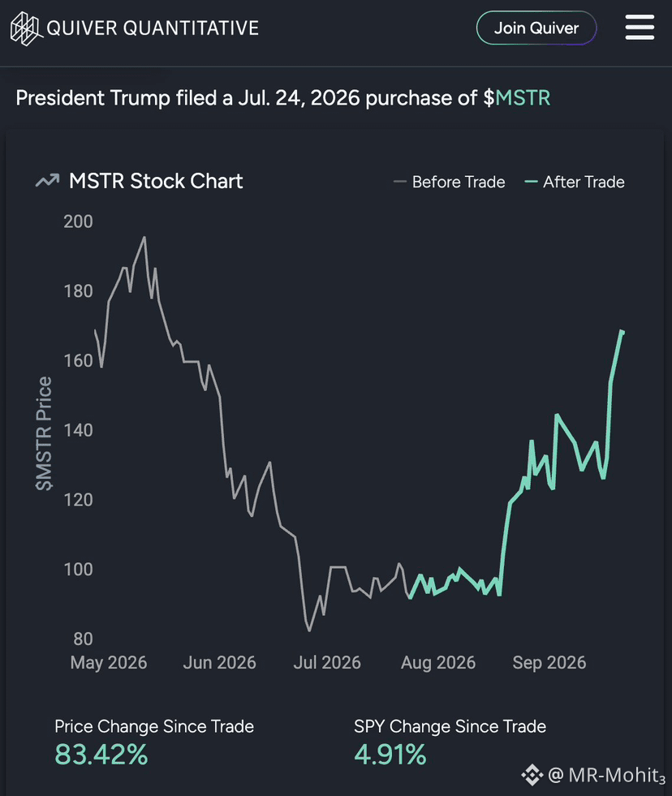Image resolution: width=672 pixels, height=796 pixels.
Task: Click the 83.42% price change value
Action: click(101, 755)
